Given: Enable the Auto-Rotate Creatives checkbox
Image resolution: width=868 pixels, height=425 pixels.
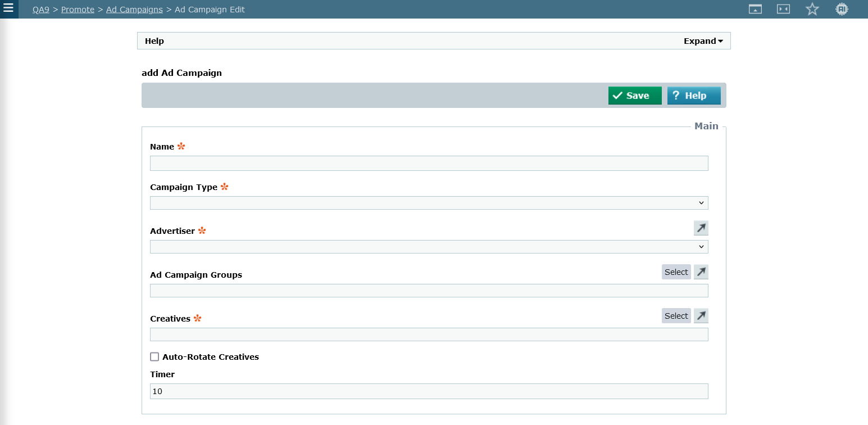Looking at the screenshot, I should click(x=154, y=357).
